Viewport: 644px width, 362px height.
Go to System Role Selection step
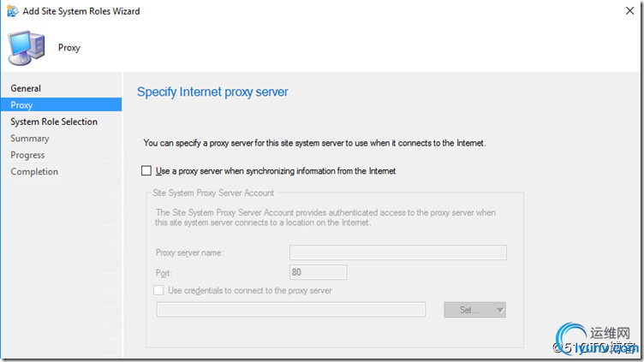(x=54, y=122)
